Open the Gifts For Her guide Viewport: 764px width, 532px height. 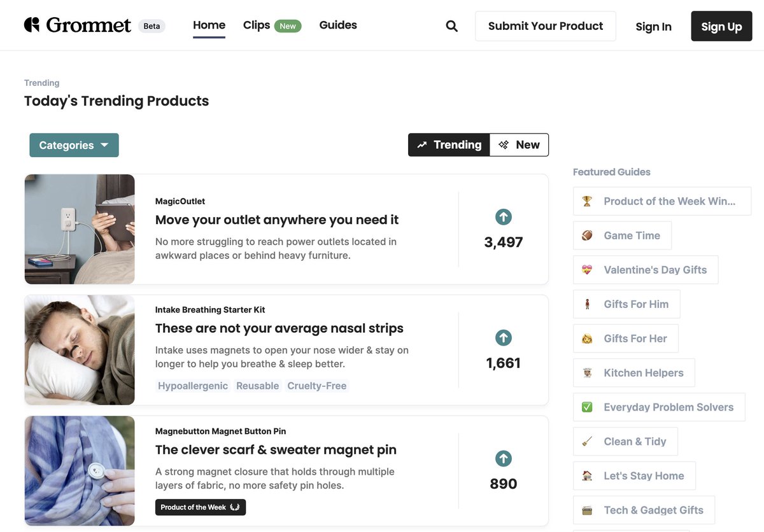click(626, 339)
